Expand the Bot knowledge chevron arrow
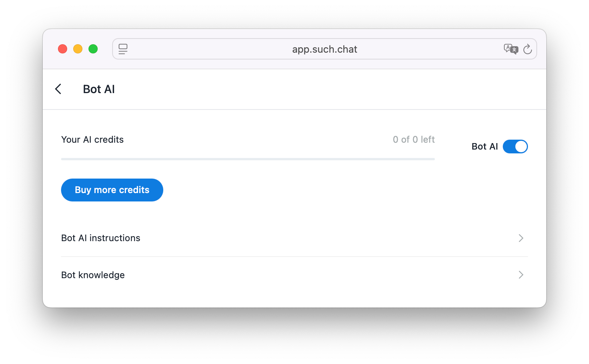This screenshot has height=364, width=589. 521,275
